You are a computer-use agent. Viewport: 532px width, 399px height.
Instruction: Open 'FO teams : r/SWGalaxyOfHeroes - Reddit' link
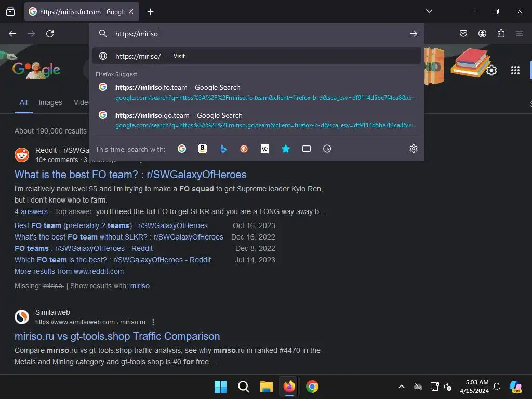84,248
